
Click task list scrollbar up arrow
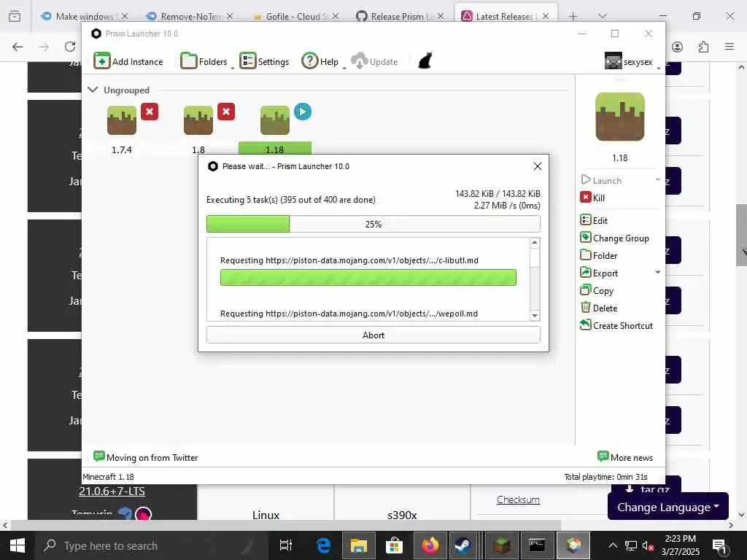pos(535,242)
